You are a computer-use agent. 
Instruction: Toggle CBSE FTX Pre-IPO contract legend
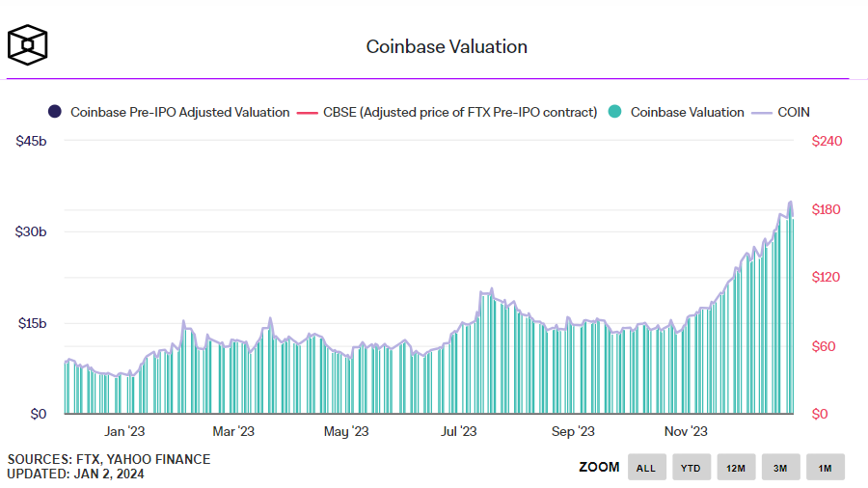tap(448, 112)
